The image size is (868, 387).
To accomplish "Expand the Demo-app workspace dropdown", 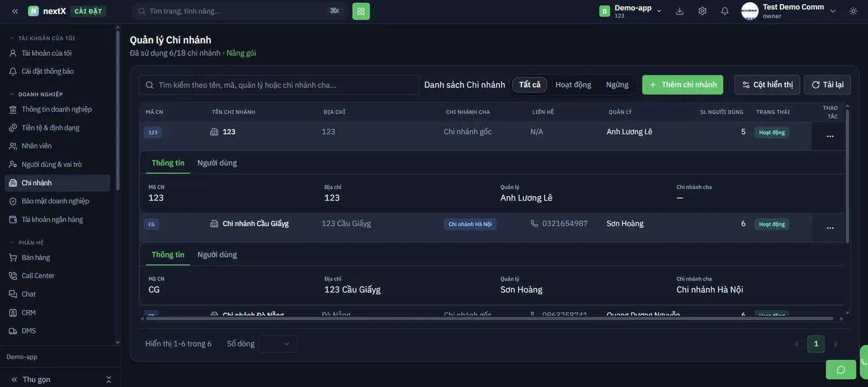I will tap(659, 11).
